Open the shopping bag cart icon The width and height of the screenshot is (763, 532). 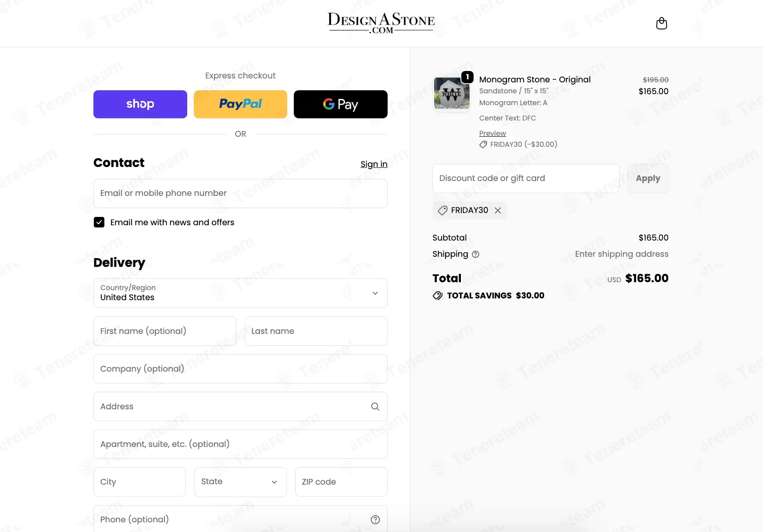coord(661,23)
